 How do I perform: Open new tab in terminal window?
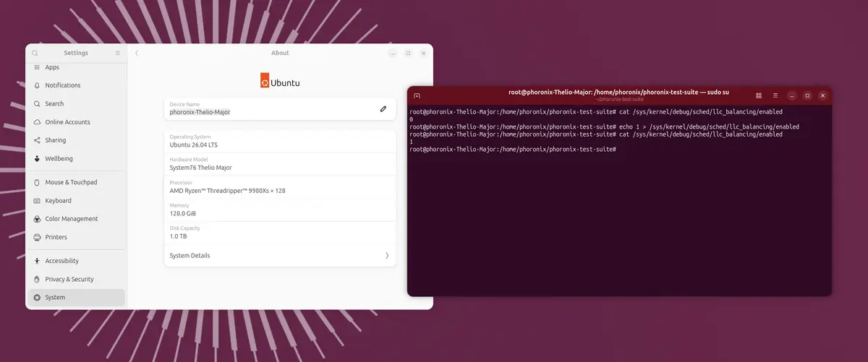[417, 95]
